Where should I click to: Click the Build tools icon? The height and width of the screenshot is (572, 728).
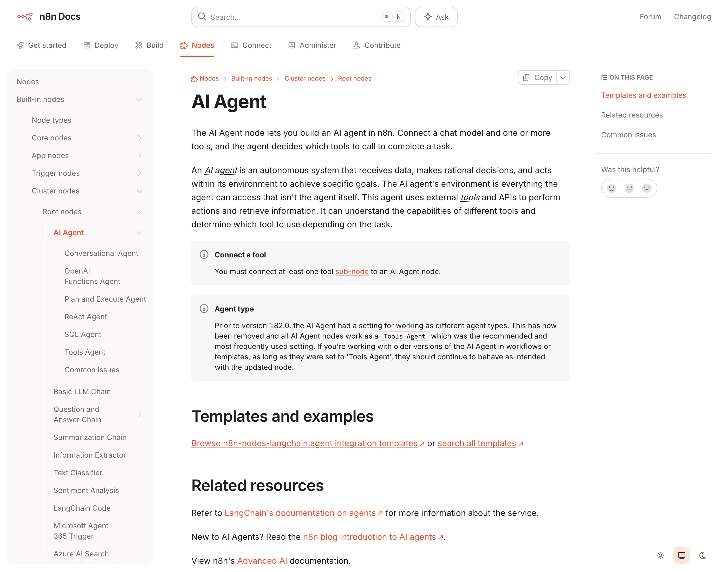pos(139,45)
